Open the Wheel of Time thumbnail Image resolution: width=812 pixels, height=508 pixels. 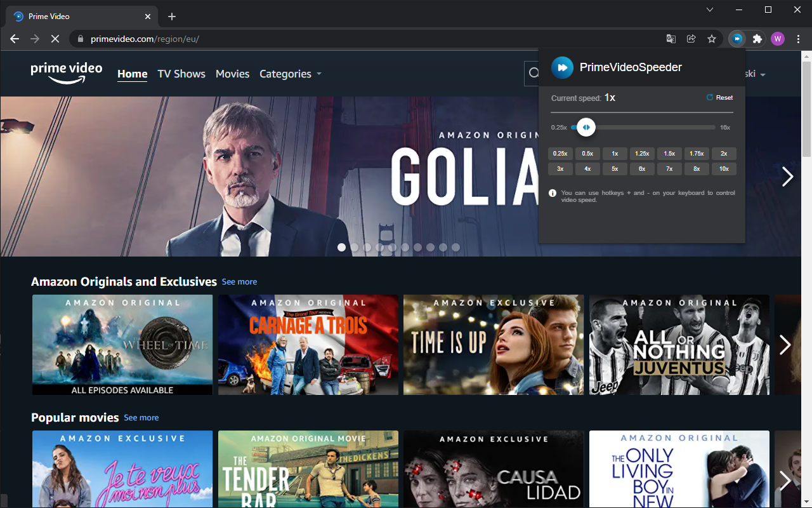(122, 345)
